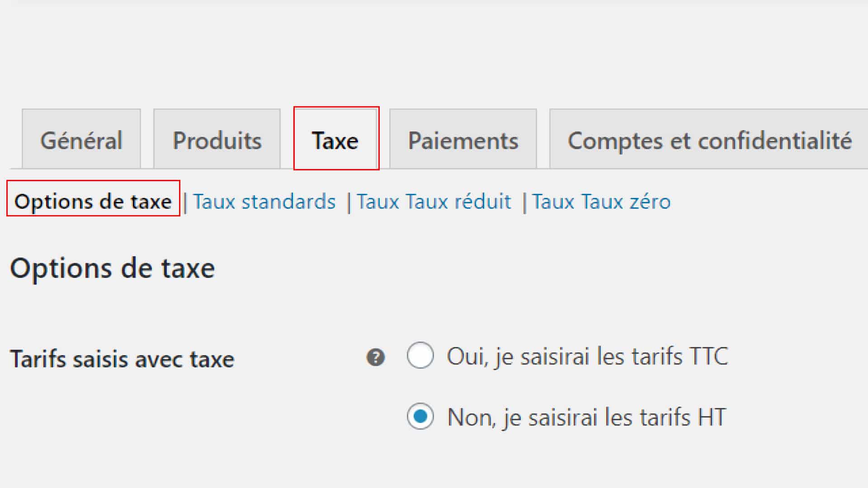Select the Oui TTC radio button
The height and width of the screenshot is (488, 868).
420,355
